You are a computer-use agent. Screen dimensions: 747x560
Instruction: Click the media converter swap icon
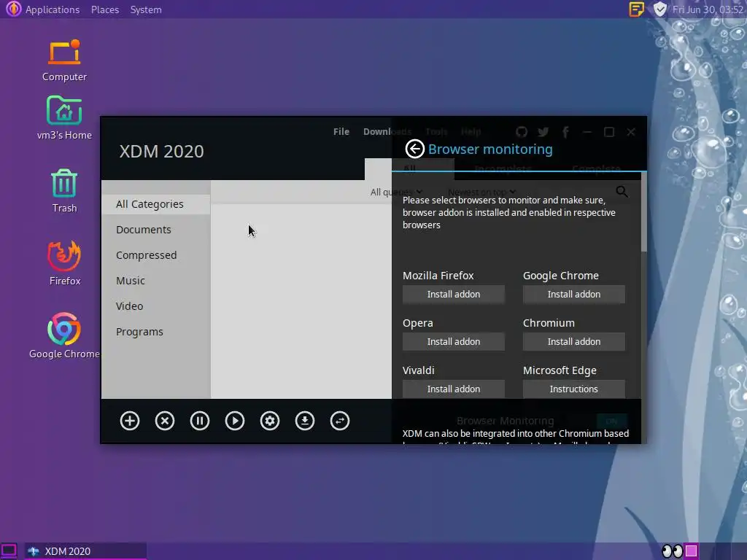340,421
